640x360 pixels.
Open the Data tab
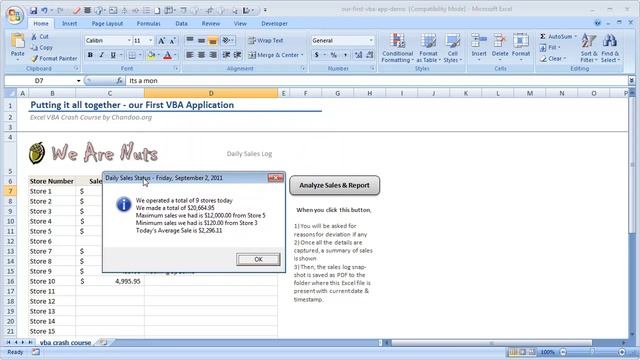(181, 24)
